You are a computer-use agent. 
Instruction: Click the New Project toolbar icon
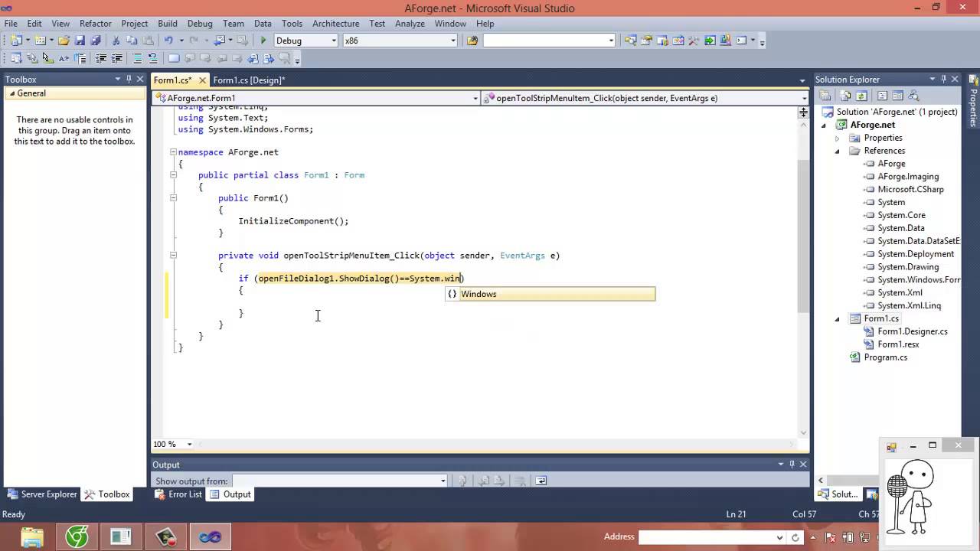[x=15, y=41]
